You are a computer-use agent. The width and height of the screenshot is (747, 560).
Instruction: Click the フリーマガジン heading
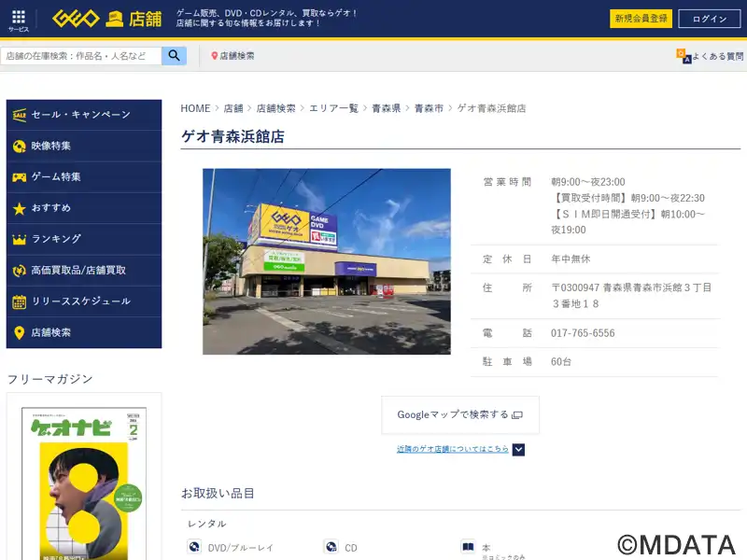(50, 380)
